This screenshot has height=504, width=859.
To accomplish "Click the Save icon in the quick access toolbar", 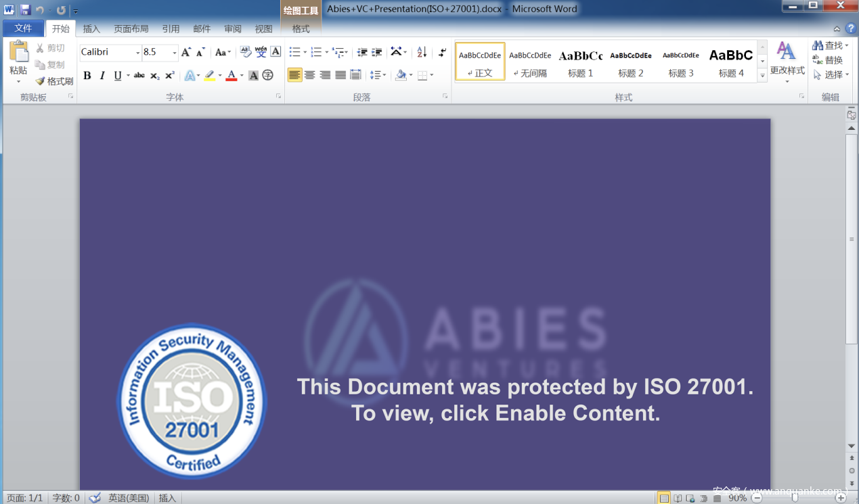I will point(25,9).
